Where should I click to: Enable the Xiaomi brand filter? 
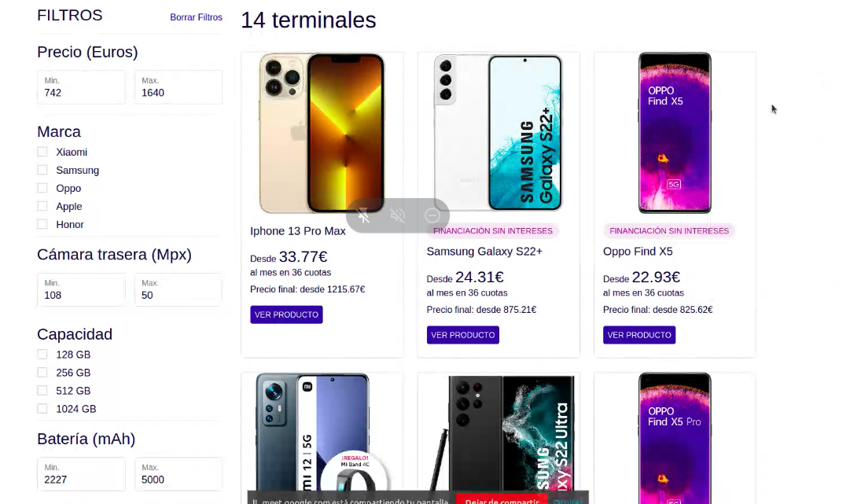coord(42,152)
